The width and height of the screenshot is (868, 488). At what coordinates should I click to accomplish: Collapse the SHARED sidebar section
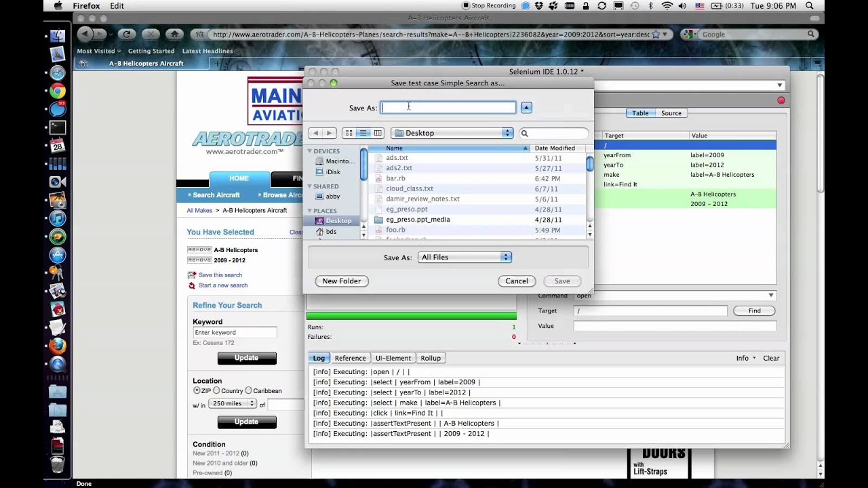pos(310,186)
